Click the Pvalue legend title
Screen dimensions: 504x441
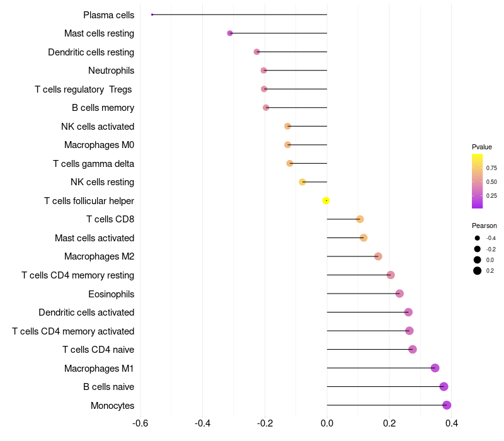(482, 147)
